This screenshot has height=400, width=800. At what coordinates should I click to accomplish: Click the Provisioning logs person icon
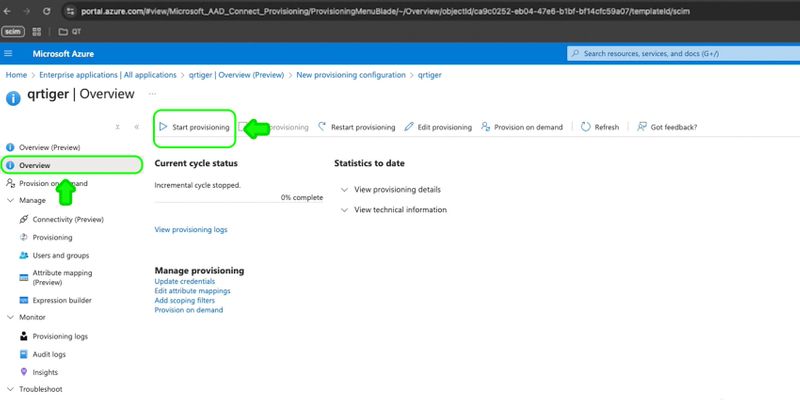[x=23, y=336]
